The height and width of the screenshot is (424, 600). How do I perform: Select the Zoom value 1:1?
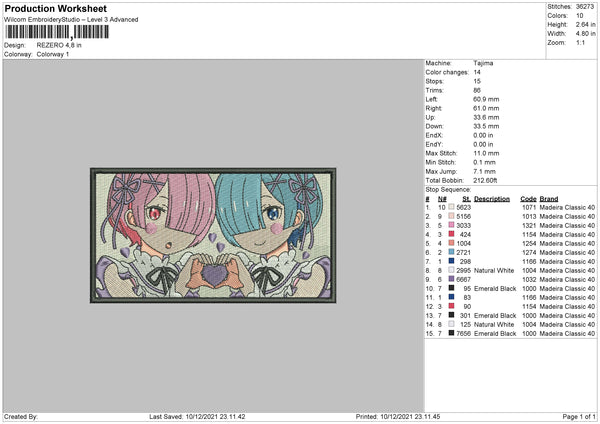(x=580, y=42)
